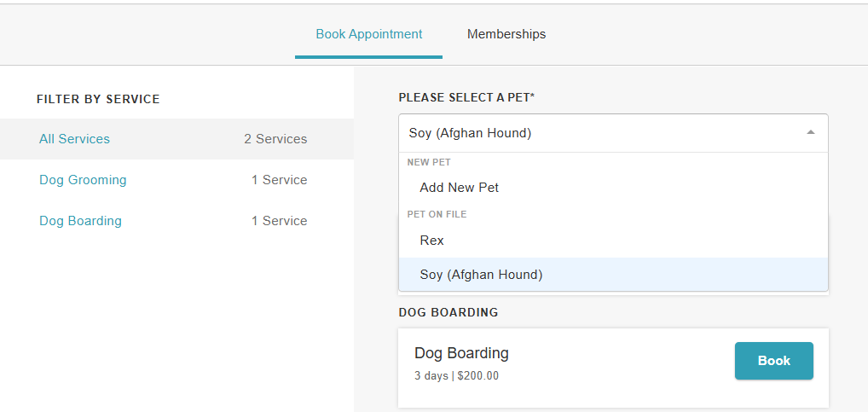Open the Memberships tab
868x412 pixels.
506,35
